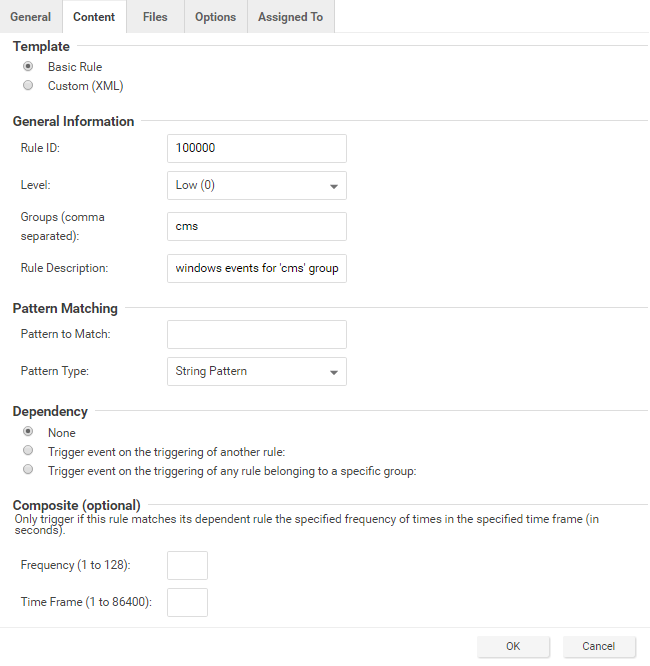Viewport: 650px width, 666px height.
Task: Select the Content tab
Action: [94, 17]
